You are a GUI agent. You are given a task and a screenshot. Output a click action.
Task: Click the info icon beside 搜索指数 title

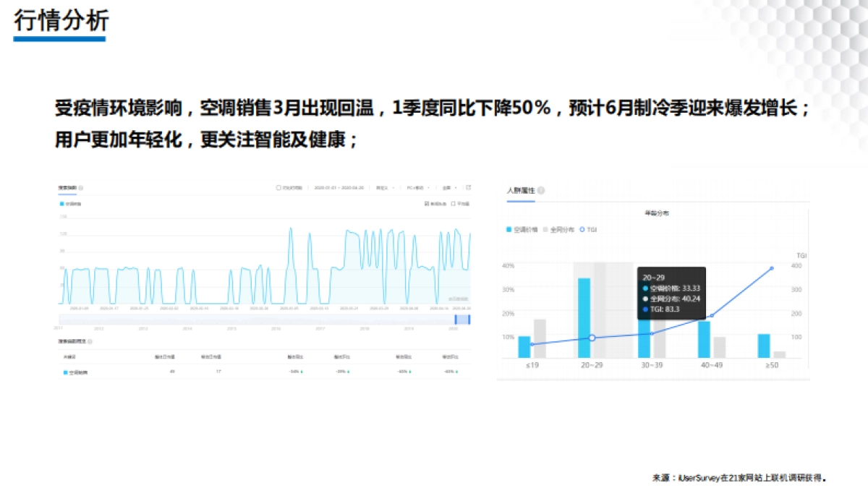tap(81, 188)
